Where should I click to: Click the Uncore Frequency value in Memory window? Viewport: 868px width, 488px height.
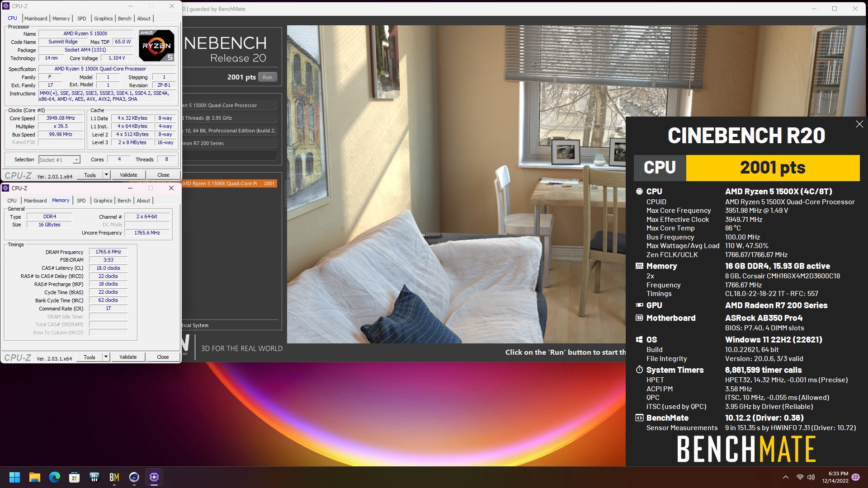tap(147, 233)
